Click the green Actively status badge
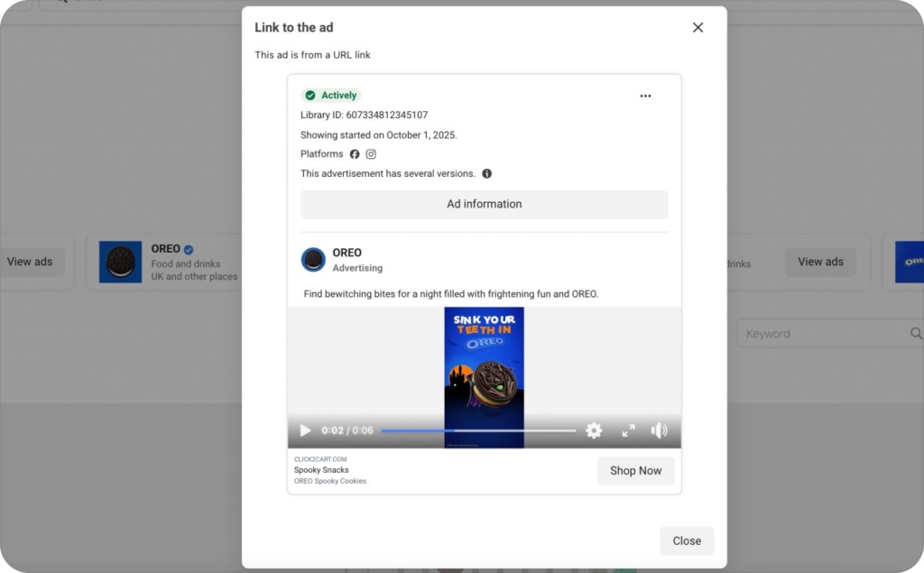Screen dimensions: 924x573 pos(331,96)
